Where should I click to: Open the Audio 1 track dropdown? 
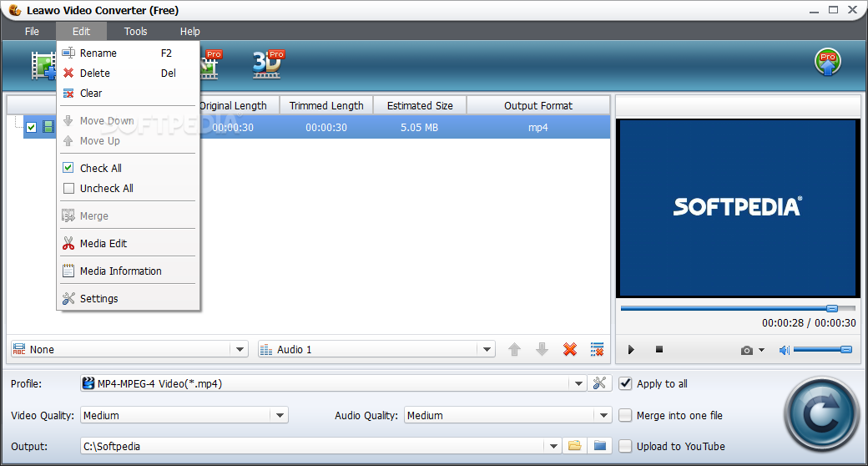coord(486,350)
